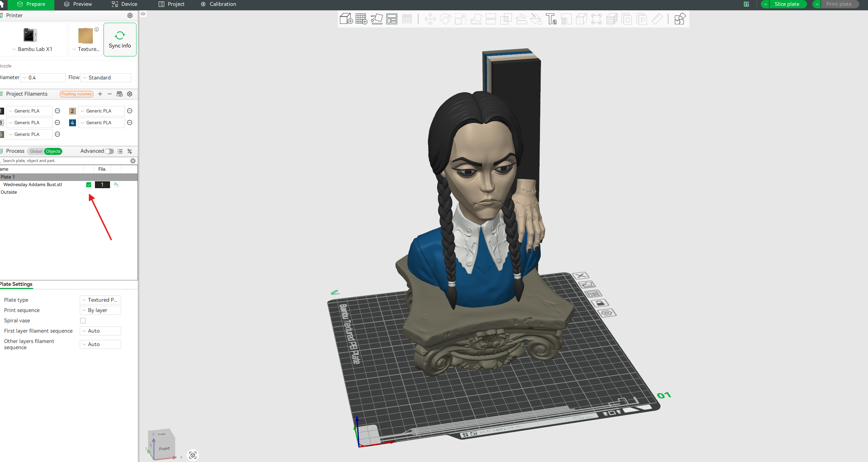Open the Plate type dropdown
The width and height of the screenshot is (868, 462).
point(100,300)
